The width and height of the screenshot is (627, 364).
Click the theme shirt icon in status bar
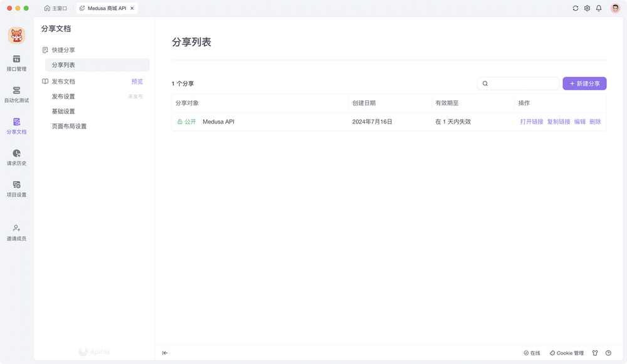[x=594, y=353]
